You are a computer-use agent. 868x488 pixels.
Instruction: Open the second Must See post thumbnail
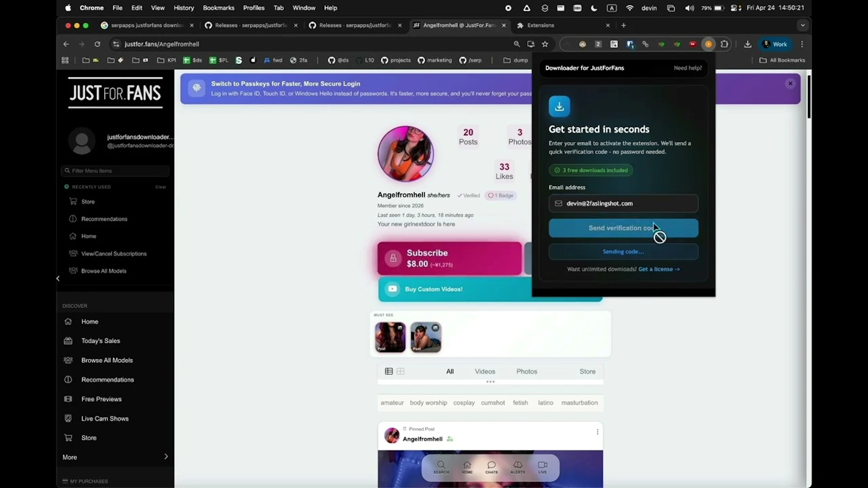pyautogui.click(x=426, y=337)
